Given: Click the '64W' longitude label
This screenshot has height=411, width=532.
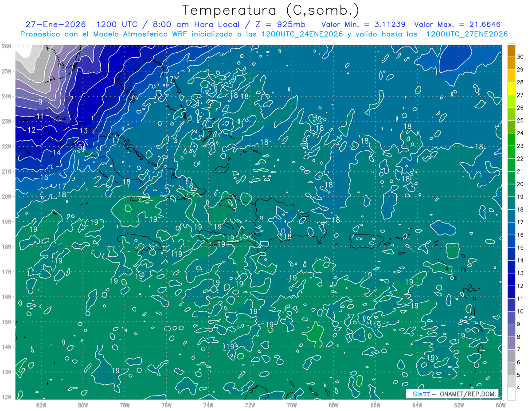Looking at the screenshot, I should [x=417, y=405].
